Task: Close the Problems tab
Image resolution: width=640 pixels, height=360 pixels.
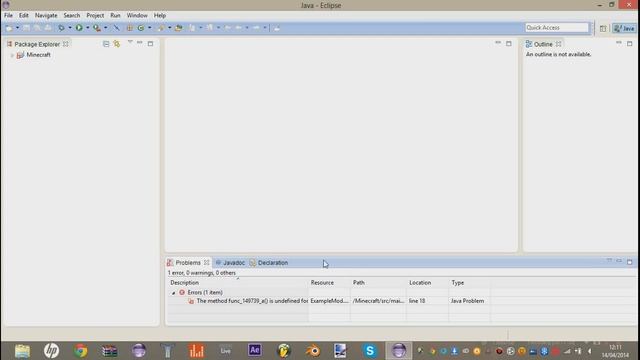Action: click(x=207, y=262)
